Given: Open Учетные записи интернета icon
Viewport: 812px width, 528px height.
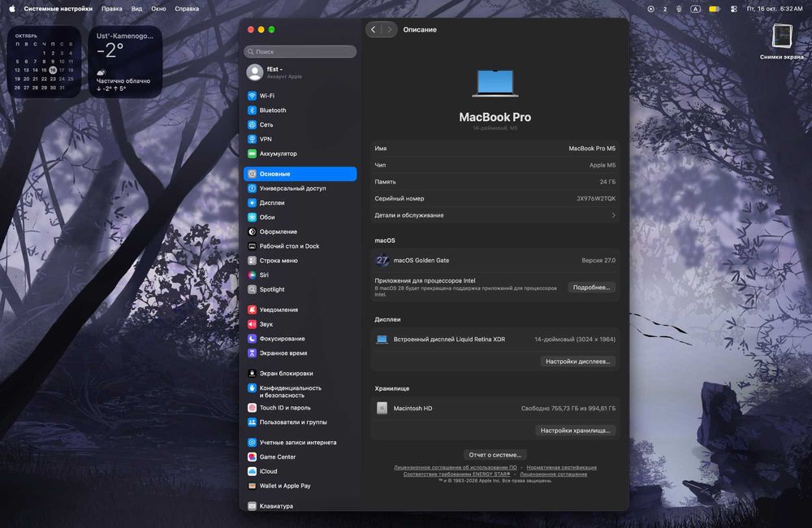Looking at the screenshot, I should (x=252, y=443).
